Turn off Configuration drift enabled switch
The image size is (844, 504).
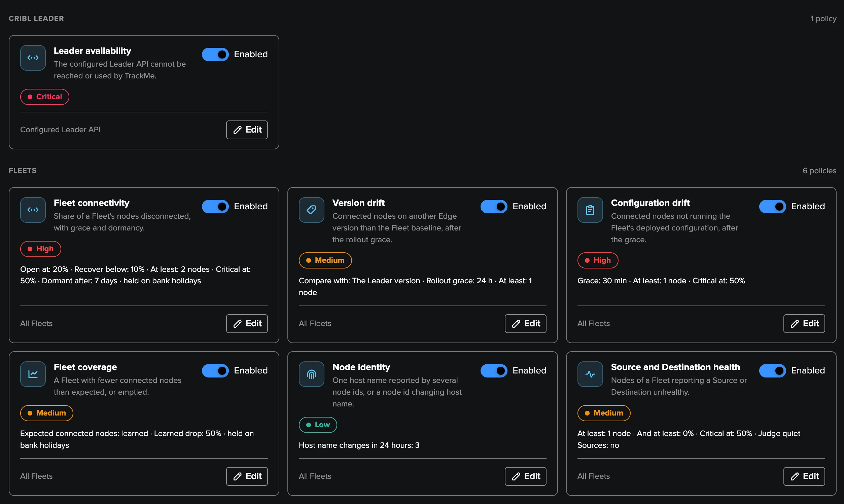[x=772, y=207]
